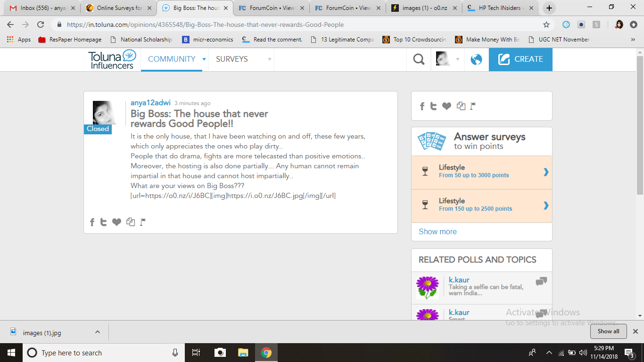Expand options for downloaded images (1).jpg
The height and width of the screenshot is (362, 644).
tap(97, 331)
